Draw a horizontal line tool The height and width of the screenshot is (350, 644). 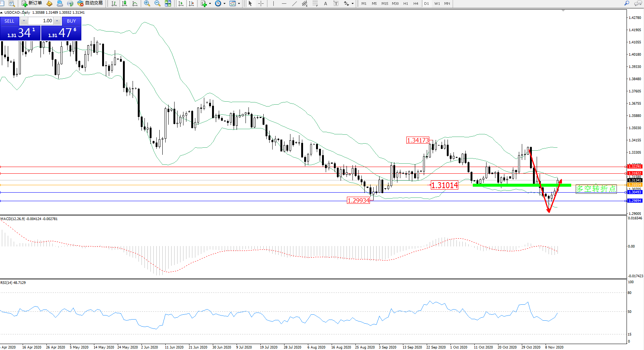284,3
